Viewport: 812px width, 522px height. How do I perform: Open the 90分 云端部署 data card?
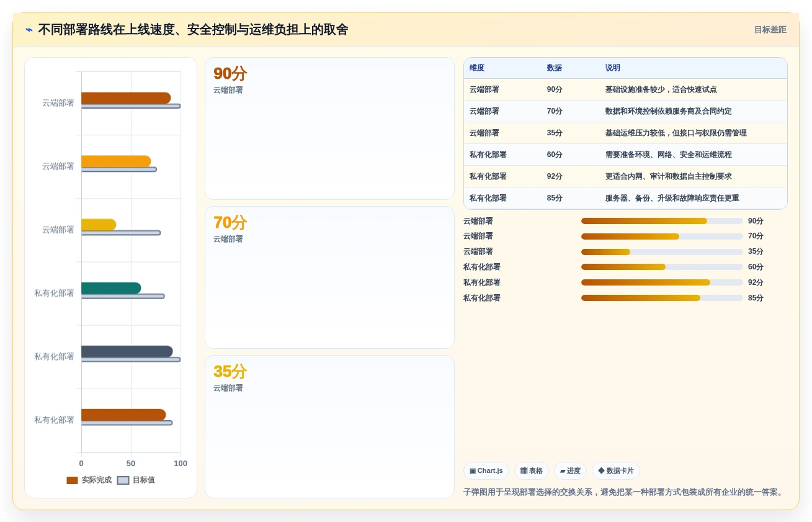329,128
